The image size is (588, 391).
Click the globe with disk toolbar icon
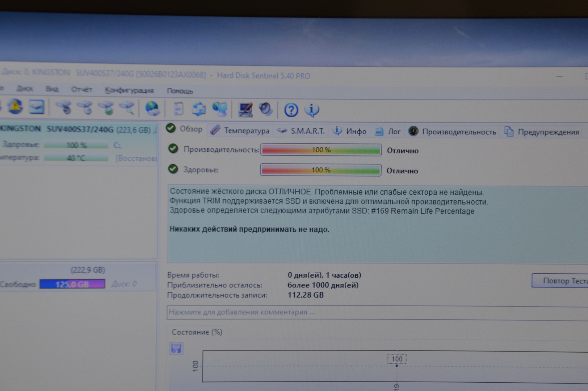pos(152,109)
